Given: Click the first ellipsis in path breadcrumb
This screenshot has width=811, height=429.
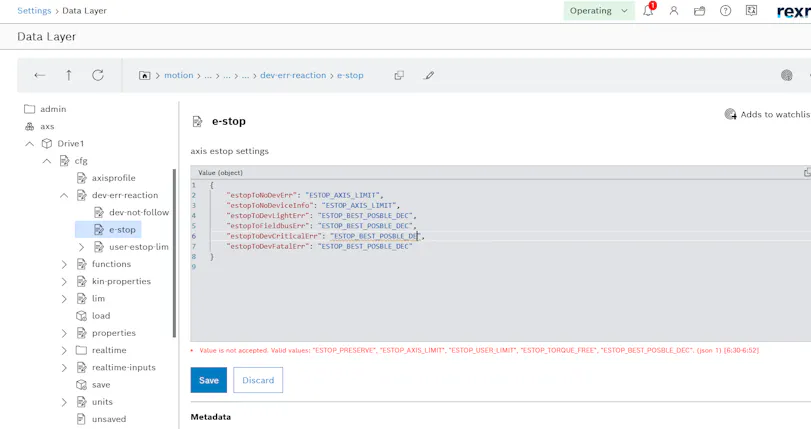Looking at the screenshot, I should [208, 76].
